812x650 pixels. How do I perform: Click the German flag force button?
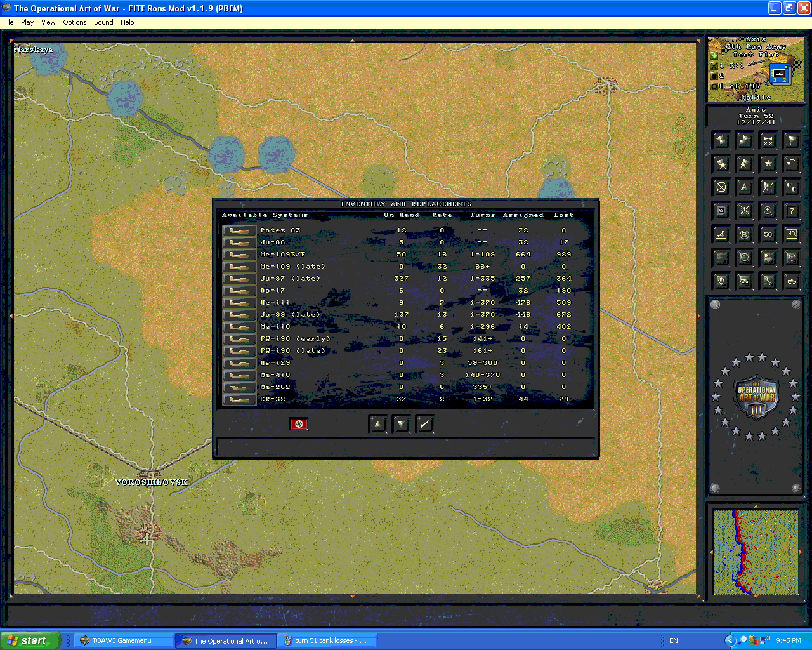(x=299, y=424)
